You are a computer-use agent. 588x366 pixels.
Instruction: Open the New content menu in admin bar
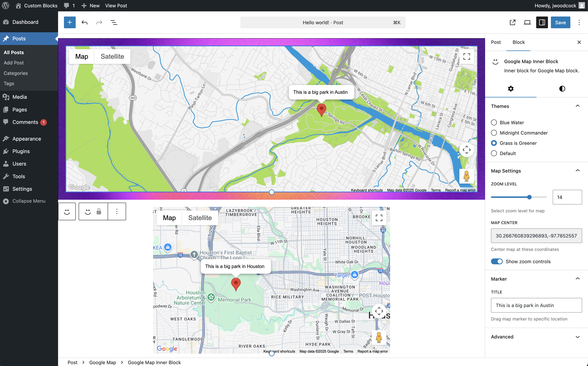pyautogui.click(x=90, y=6)
